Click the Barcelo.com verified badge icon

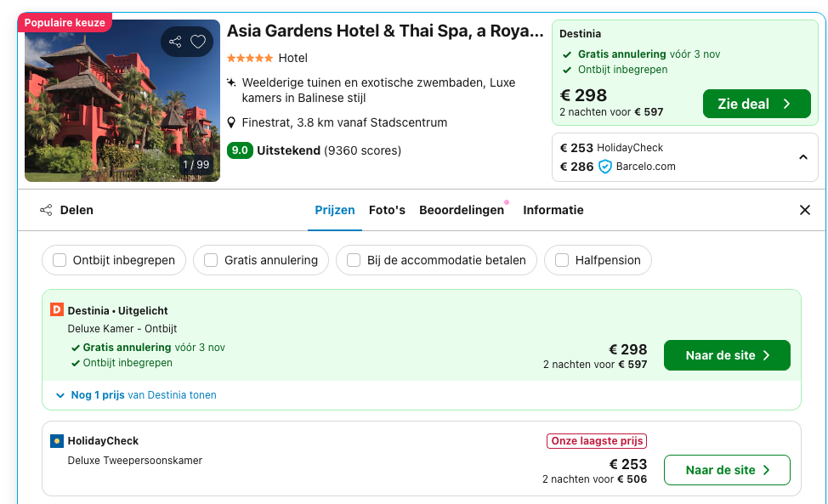point(604,167)
